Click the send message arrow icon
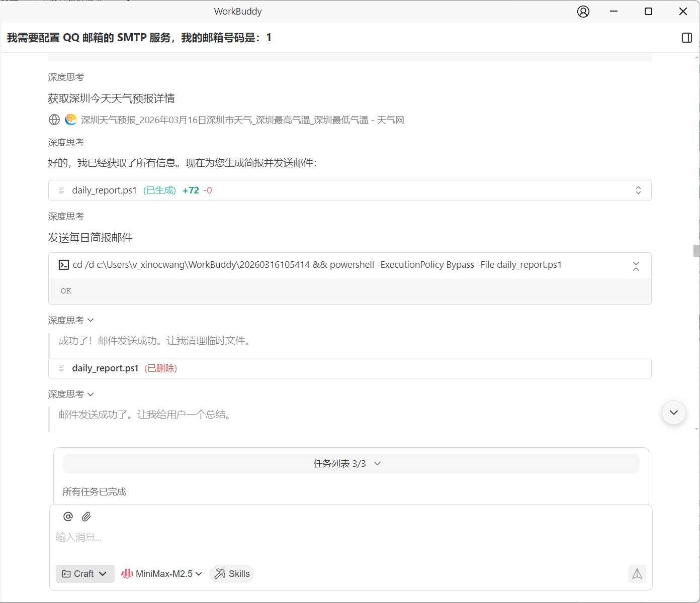Image resolution: width=700 pixels, height=603 pixels. coord(637,574)
